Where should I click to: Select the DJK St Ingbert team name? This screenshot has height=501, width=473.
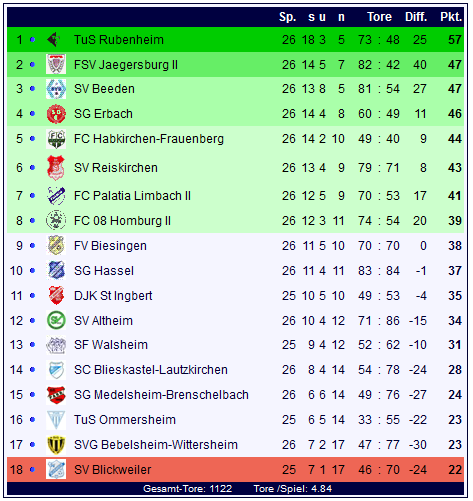click(x=113, y=296)
